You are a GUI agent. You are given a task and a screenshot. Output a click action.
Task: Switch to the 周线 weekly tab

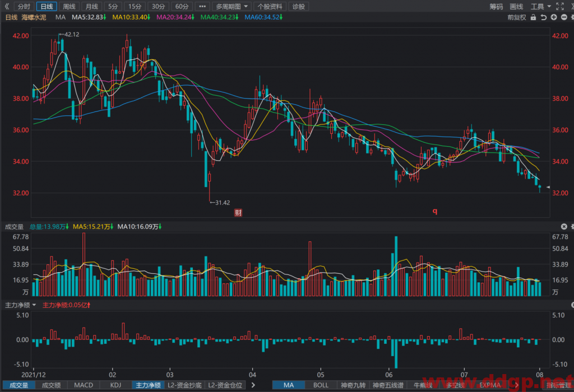(x=69, y=6)
